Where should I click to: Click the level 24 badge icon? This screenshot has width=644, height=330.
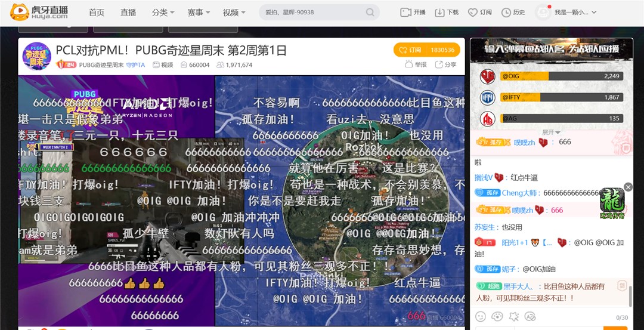66,64
